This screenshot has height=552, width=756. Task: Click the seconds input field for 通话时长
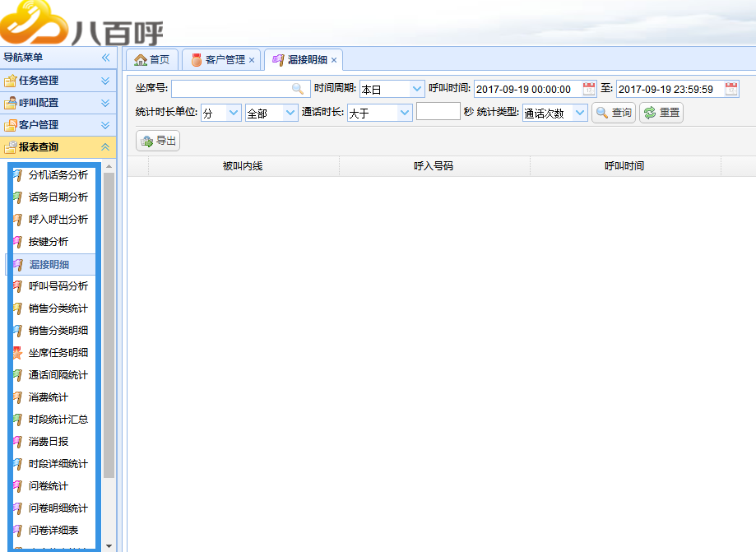pos(438,112)
